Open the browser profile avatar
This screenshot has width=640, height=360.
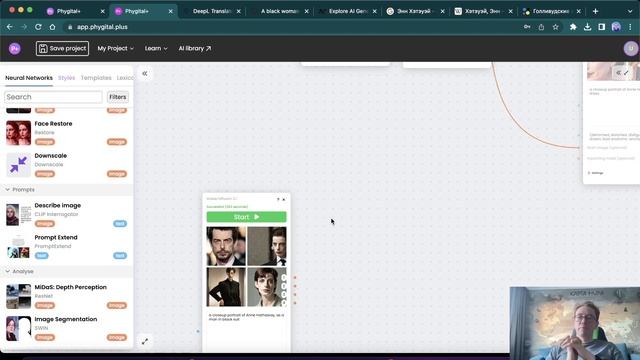click(x=616, y=27)
